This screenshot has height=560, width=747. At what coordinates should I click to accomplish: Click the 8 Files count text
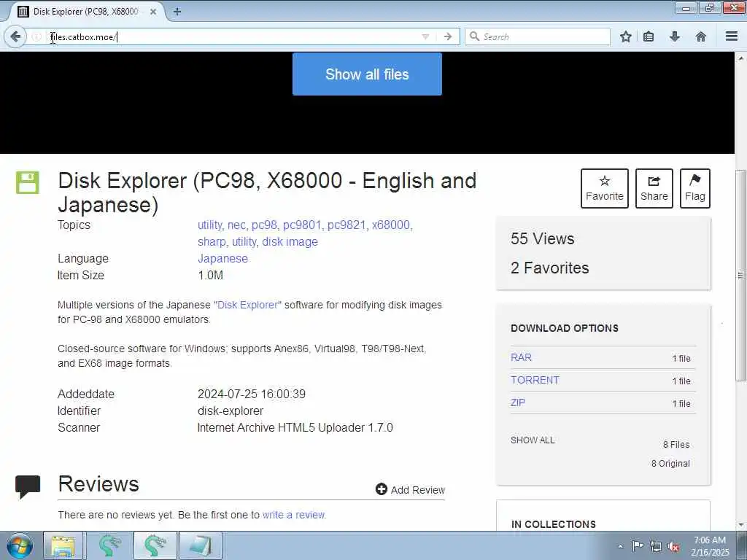click(676, 444)
